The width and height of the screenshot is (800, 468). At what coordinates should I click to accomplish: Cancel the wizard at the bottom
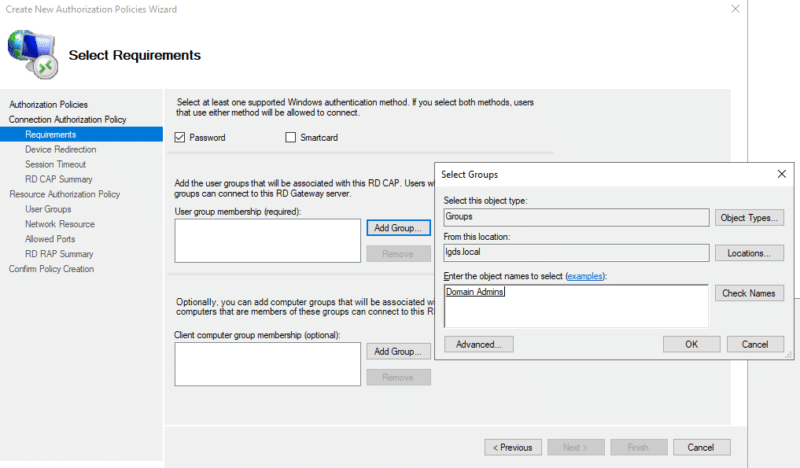(x=701, y=447)
